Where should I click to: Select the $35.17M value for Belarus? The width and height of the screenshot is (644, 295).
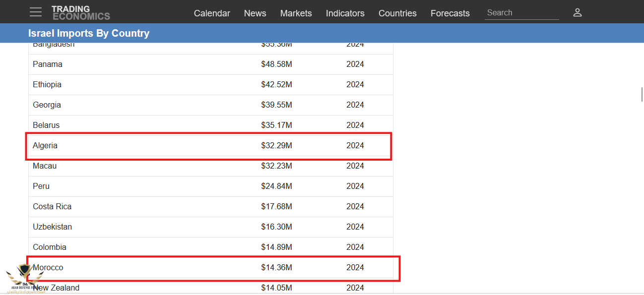[277, 125]
